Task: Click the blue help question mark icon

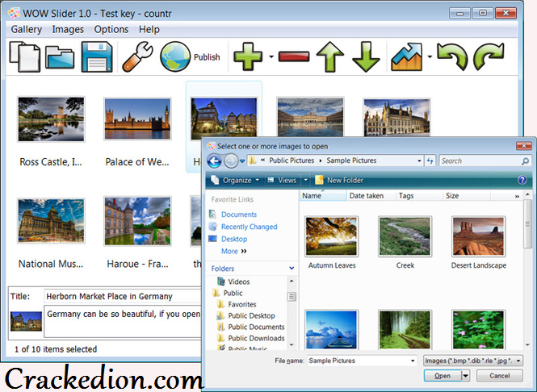Action: pyautogui.click(x=522, y=180)
